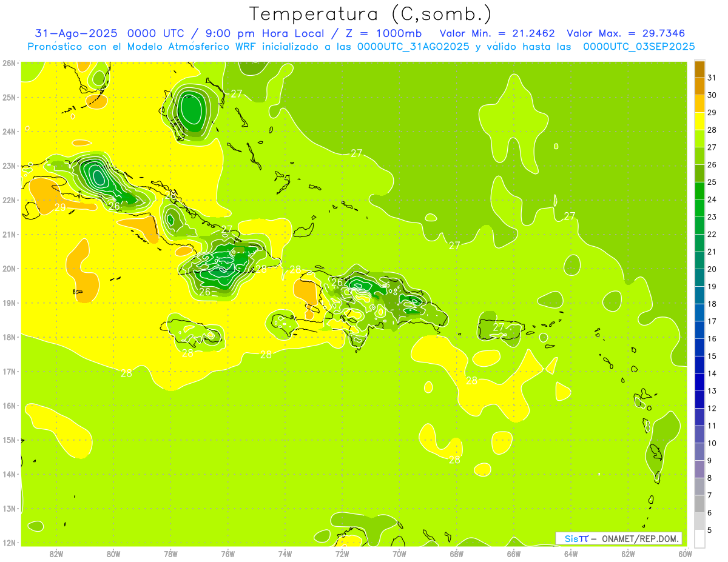The image size is (728, 562).
Task: Click legend value label 11
Action: pyautogui.click(x=712, y=426)
